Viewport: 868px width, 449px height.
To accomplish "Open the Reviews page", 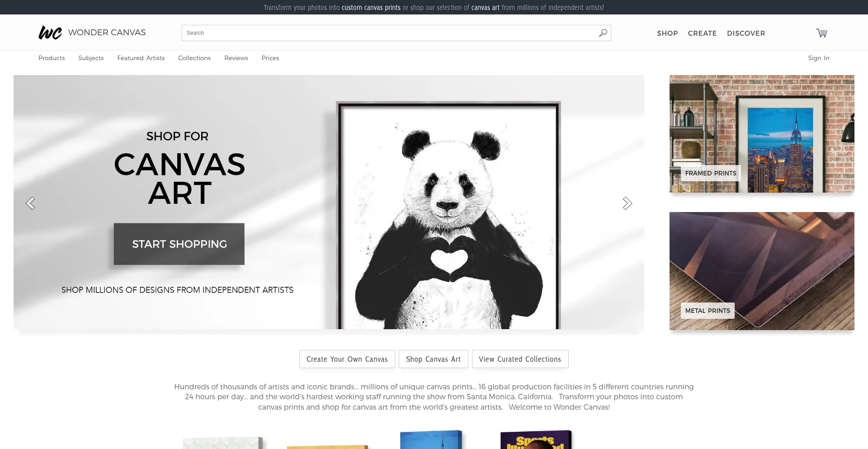I will click(236, 58).
